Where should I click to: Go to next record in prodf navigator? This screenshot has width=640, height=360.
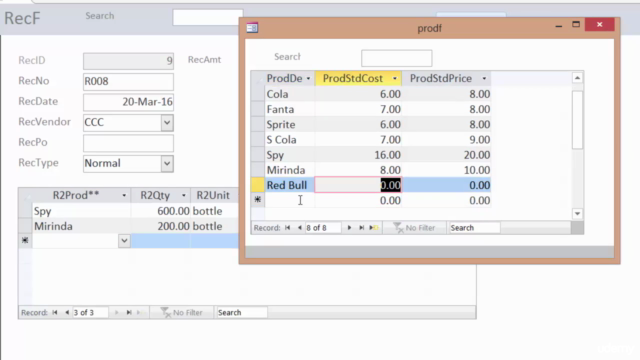[349, 228]
